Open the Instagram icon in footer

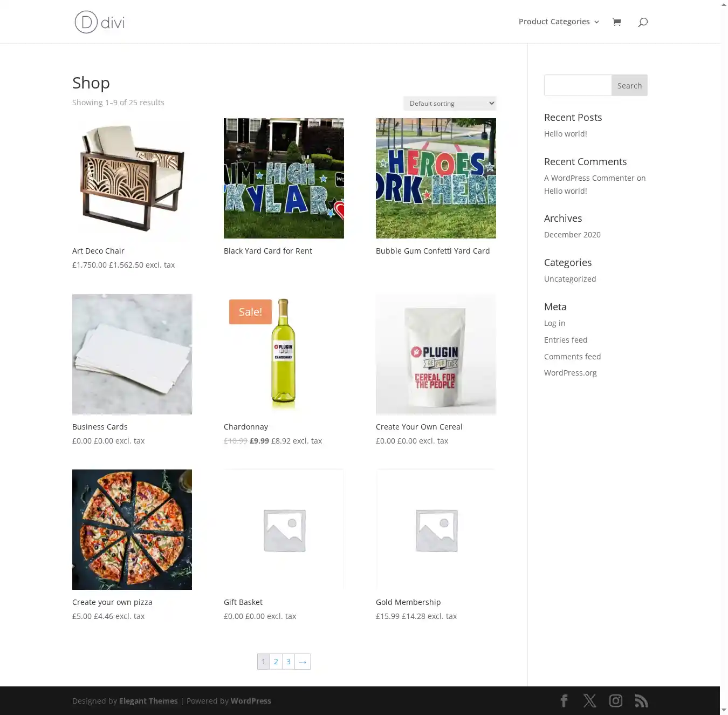tap(616, 700)
